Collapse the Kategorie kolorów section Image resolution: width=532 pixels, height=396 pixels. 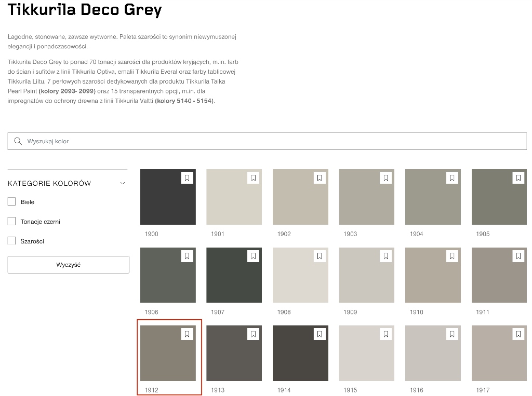123,183
